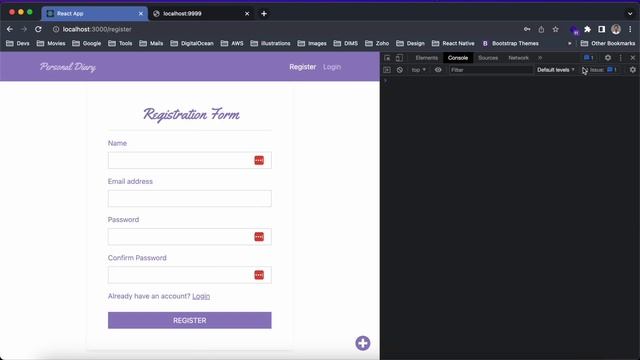Screen dimensions: 640x360
Task: Click Register in the navbar
Action: coord(302,67)
